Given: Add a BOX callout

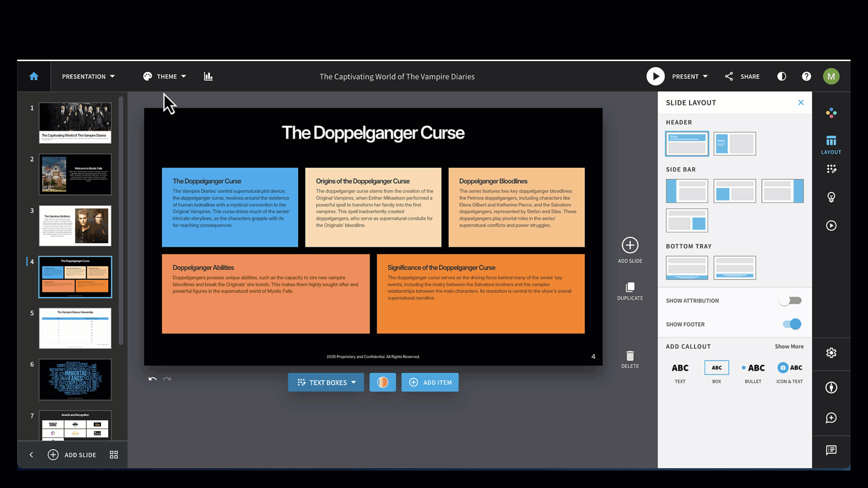Looking at the screenshot, I should click(x=717, y=373).
